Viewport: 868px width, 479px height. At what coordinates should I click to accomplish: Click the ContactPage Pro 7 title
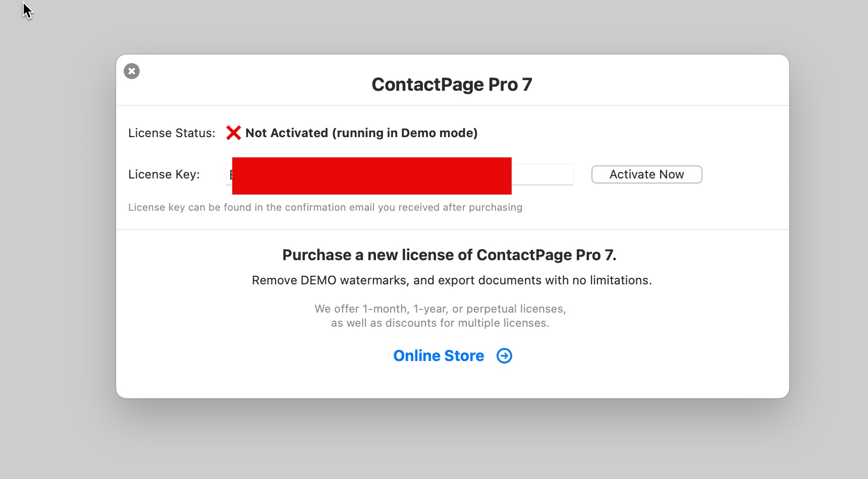452,85
